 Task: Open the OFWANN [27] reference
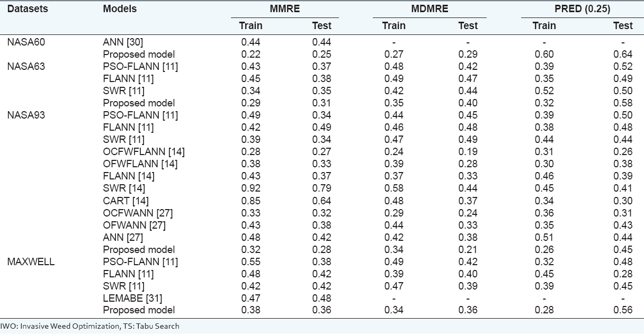point(135,225)
